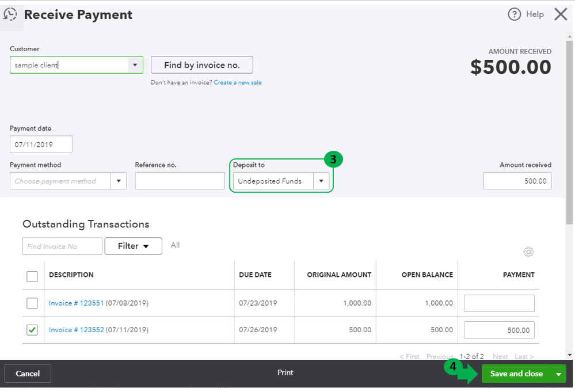Screen dimensions: 575x392
Task: Expand the Save and close arrow options
Action: (558, 374)
